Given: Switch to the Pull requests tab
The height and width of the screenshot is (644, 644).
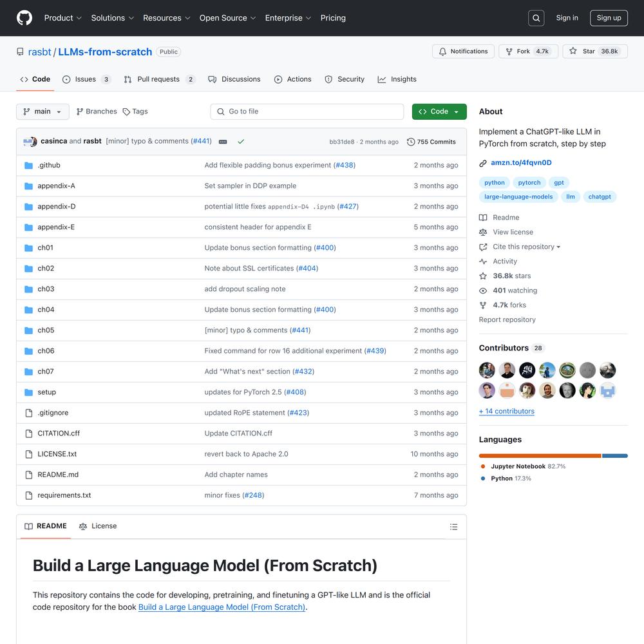Looking at the screenshot, I should [158, 79].
